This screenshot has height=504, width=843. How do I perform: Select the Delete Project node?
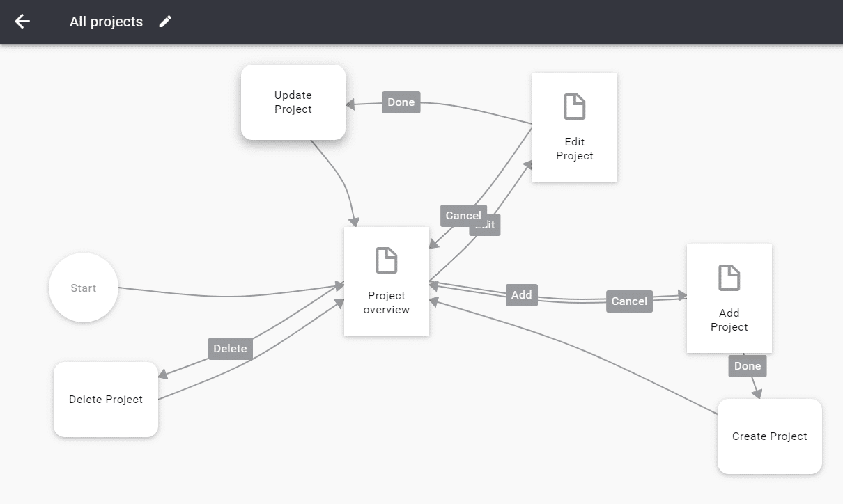[x=106, y=400]
